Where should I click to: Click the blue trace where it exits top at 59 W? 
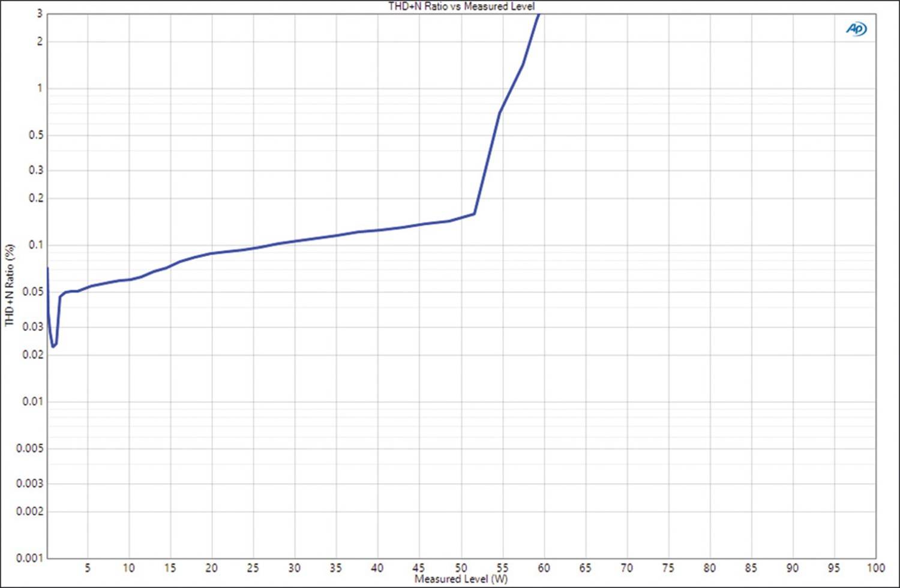pyautogui.click(x=538, y=15)
